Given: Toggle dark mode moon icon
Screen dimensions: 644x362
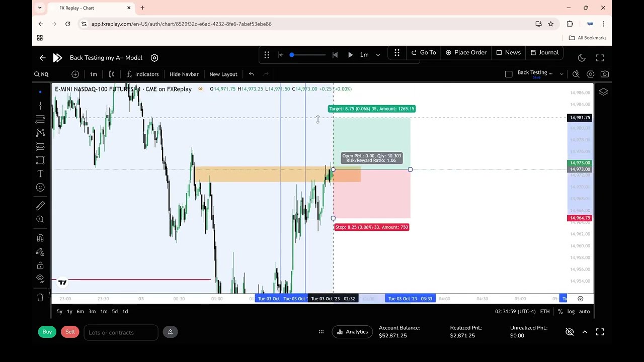Looking at the screenshot, I should [582, 58].
